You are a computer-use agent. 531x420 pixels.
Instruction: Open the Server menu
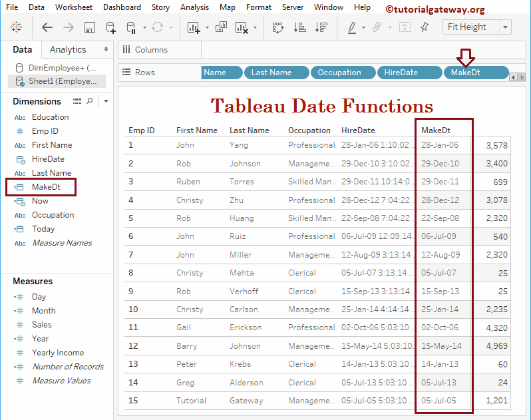click(293, 7)
